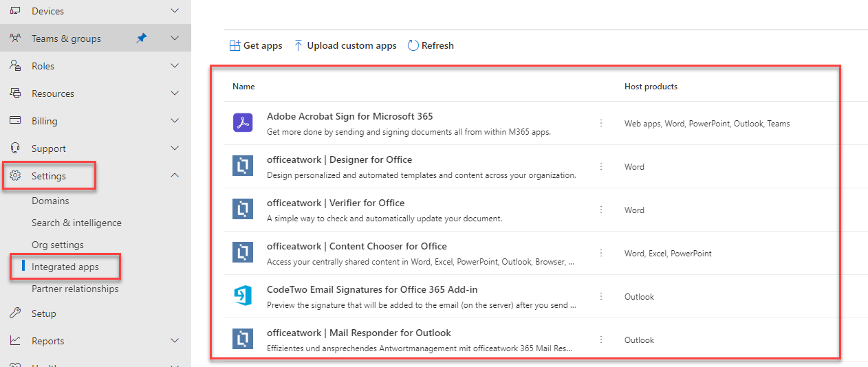Collapse the Settings section chevron
This screenshot has width=868, height=367.
(175, 176)
